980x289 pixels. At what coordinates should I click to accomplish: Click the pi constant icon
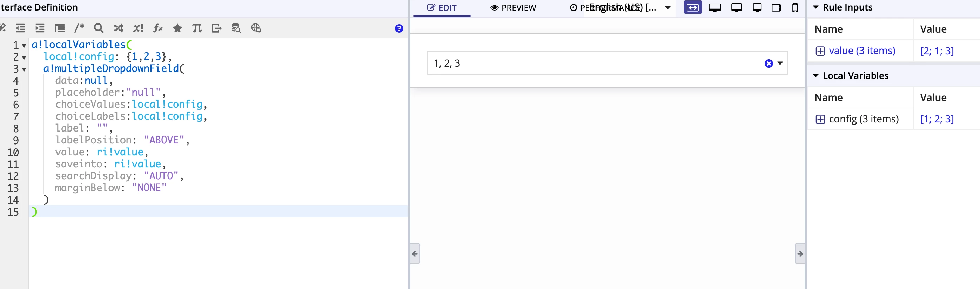[x=197, y=28]
